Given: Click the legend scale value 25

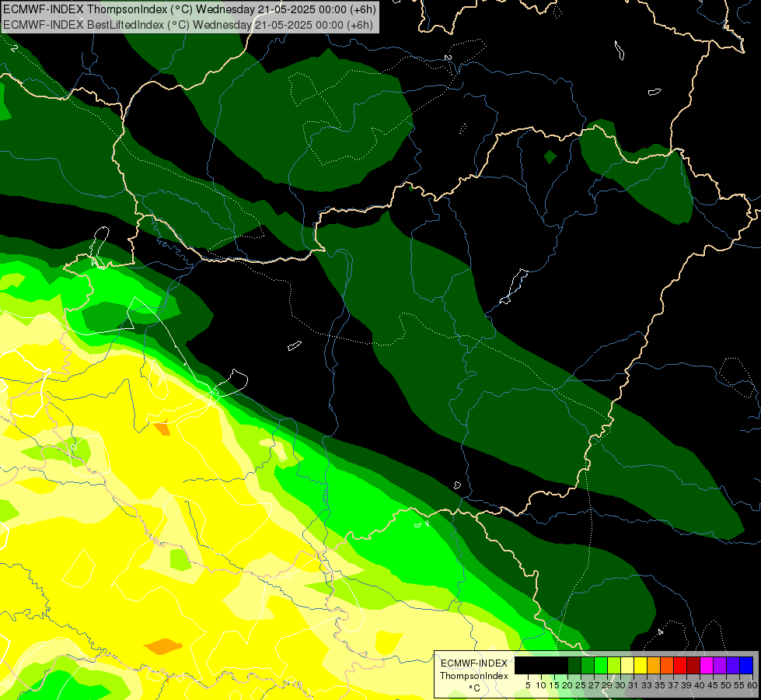Looking at the screenshot, I should pyautogui.click(x=581, y=685).
